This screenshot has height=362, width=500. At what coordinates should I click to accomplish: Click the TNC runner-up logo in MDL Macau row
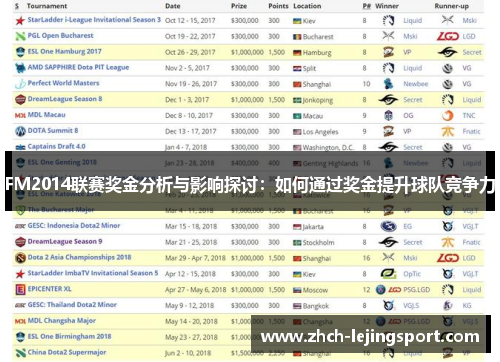[x=448, y=116]
